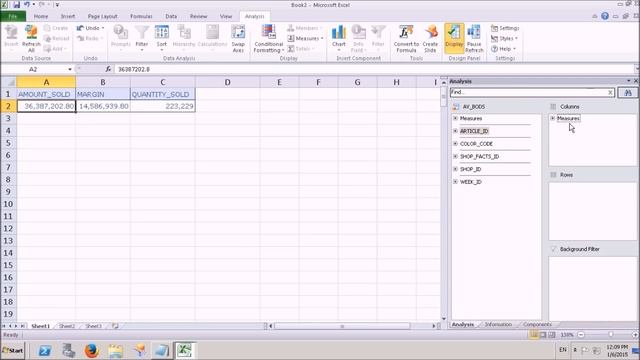The height and width of the screenshot is (360, 640).
Task: Expand the SHOP_FACTS_ID dimension
Action: (456, 156)
